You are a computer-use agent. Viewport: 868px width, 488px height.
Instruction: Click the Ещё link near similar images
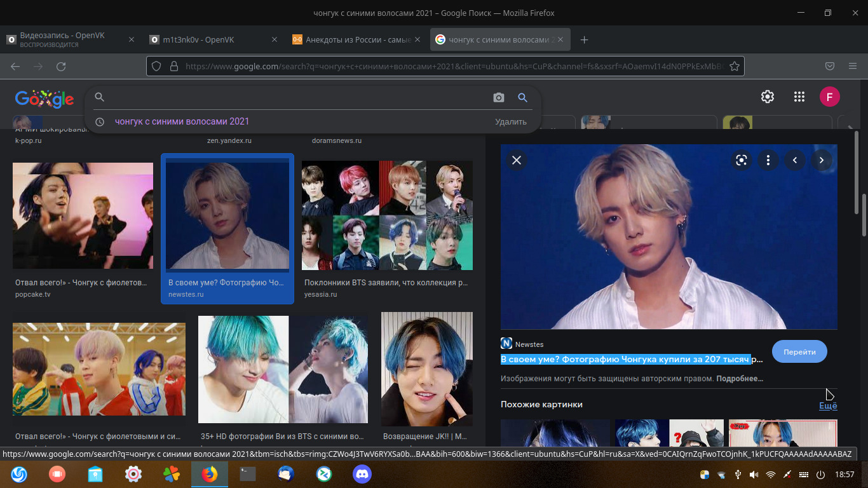827,405
